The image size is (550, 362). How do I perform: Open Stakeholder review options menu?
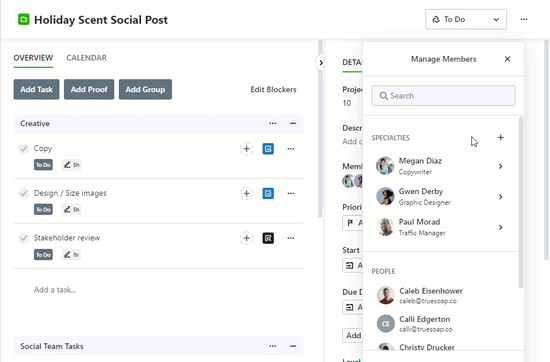tap(291, 238)
